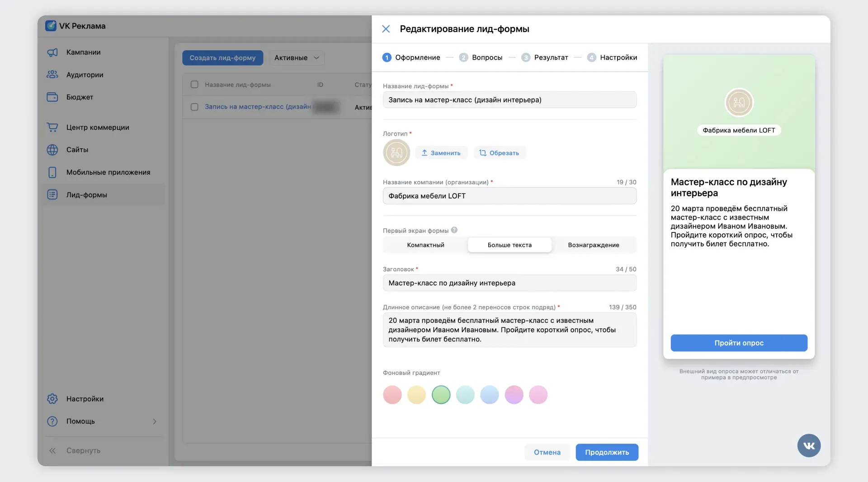Click the Название лид-формы column header
868x482 pixels.
238,85
